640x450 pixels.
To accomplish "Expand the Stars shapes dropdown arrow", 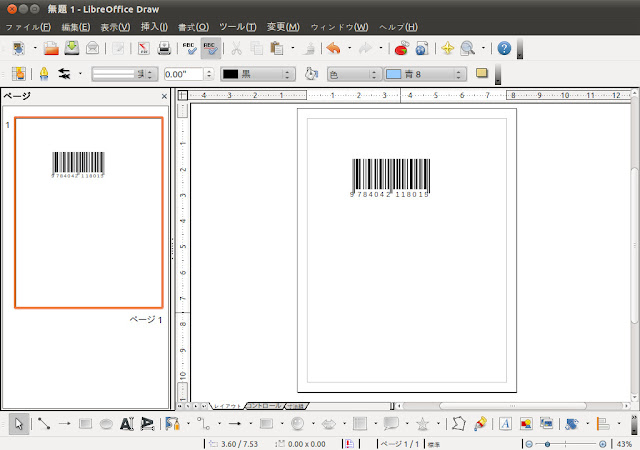I will 438,424.
